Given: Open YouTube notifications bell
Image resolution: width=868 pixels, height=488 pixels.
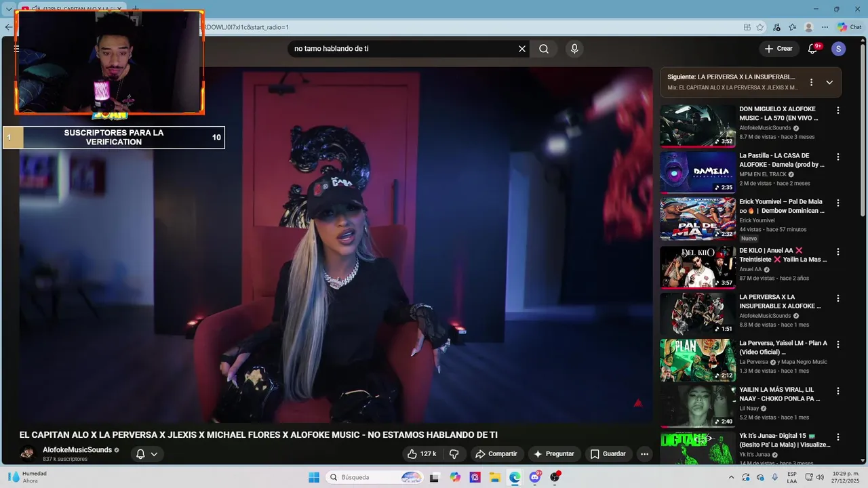Looking at the screenshot, I should 813,49.
